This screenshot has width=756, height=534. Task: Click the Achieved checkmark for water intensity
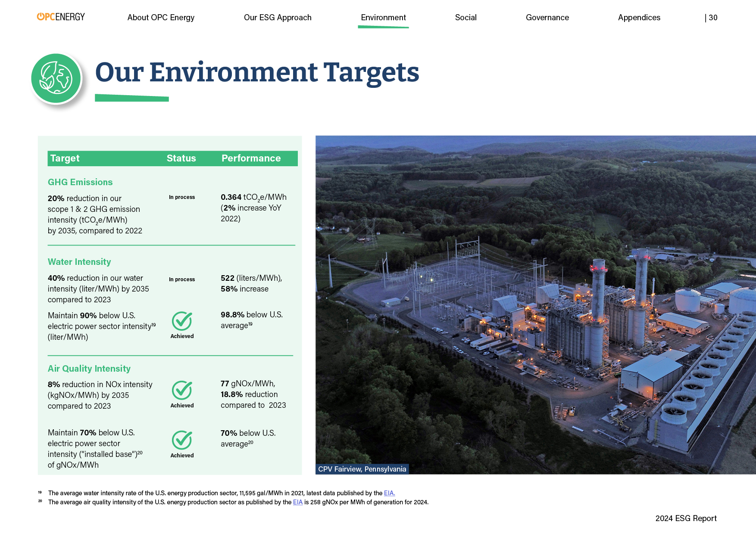coord(182,321)
